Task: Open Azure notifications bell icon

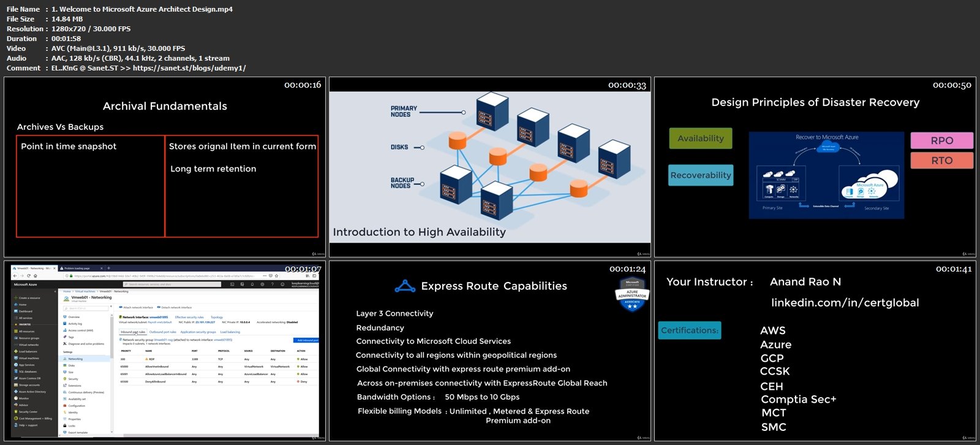Action: click(252, 284)
